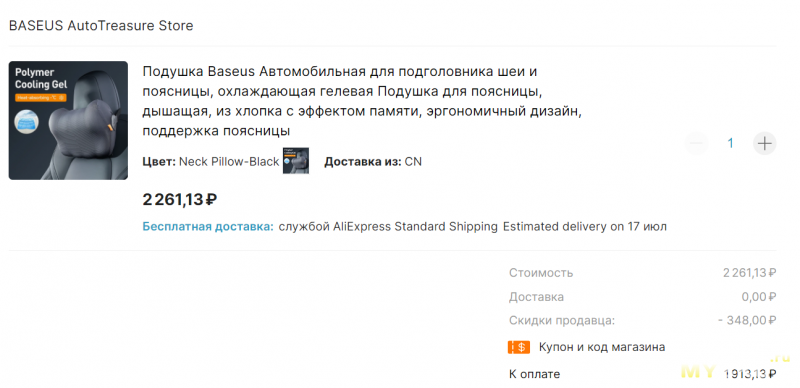Click the Доставка 0,00 ₽ summary value

[759, 297]
